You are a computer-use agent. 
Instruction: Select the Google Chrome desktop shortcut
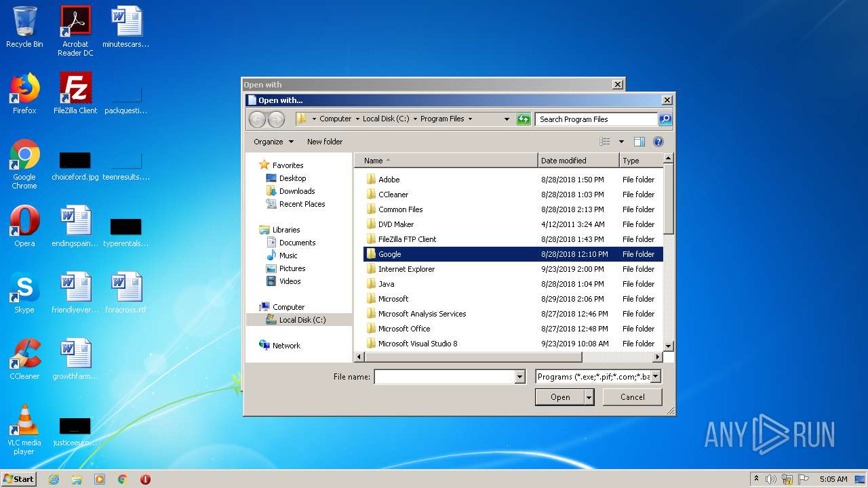(24, 164)
